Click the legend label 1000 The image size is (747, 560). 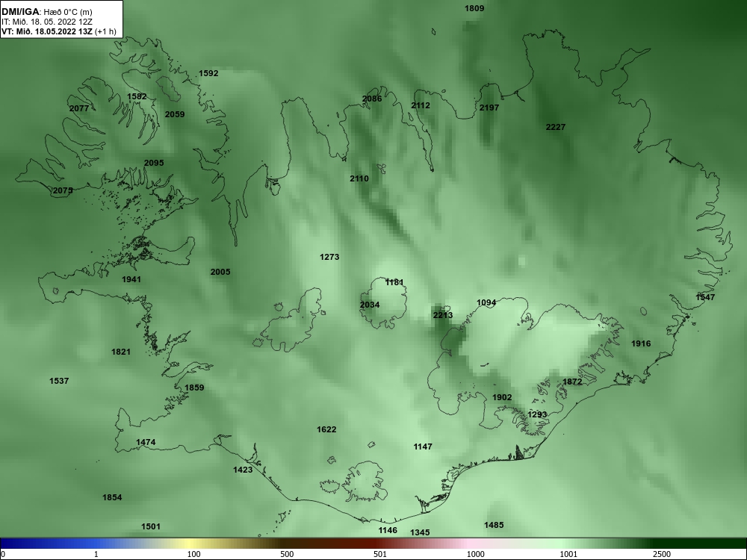point(475,554)
